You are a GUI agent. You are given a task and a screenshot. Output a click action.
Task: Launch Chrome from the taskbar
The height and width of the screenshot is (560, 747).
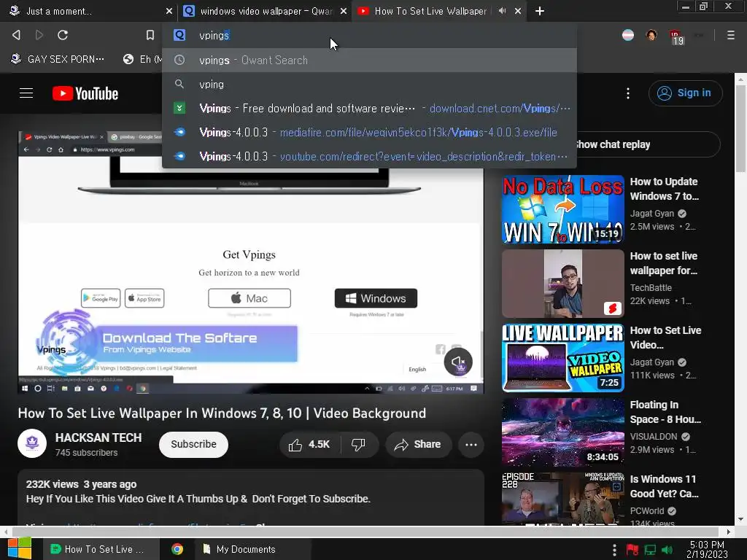tap(177, 549)
